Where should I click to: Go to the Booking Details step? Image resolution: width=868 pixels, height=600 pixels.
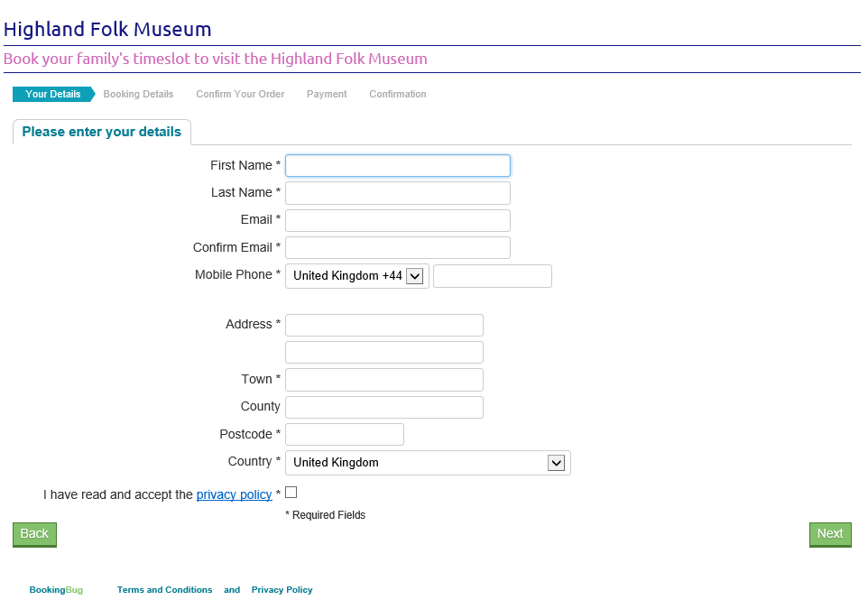coord(138,94)
